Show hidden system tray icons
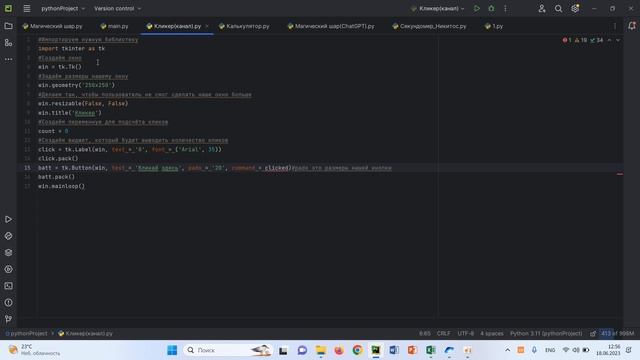 click(x=507, y=350)
